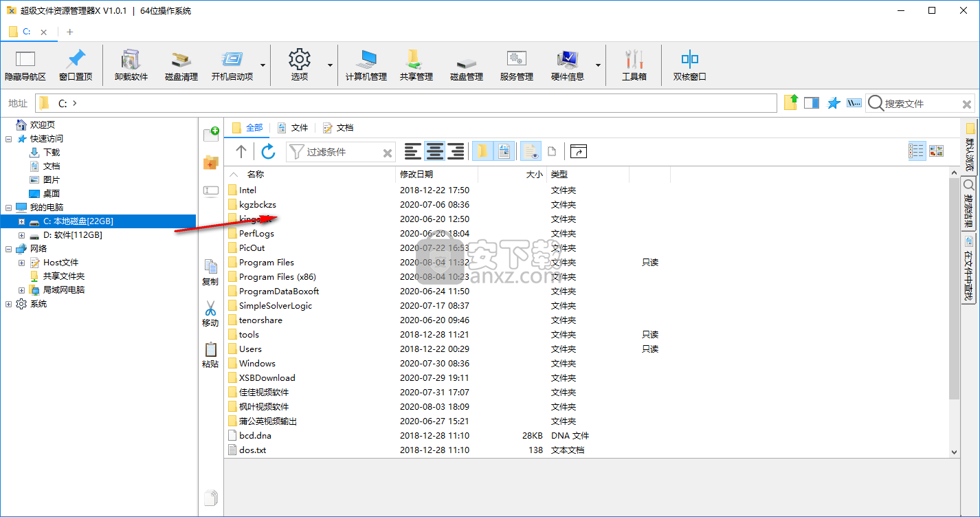Clear the 过滤条件 filter box

tap(388, 153)
